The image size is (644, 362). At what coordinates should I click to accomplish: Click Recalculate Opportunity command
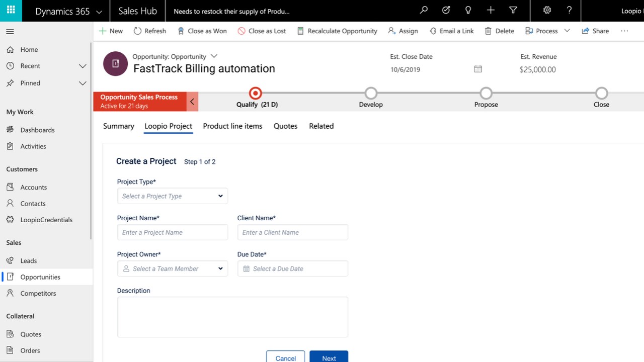click(x=337, y=31)
